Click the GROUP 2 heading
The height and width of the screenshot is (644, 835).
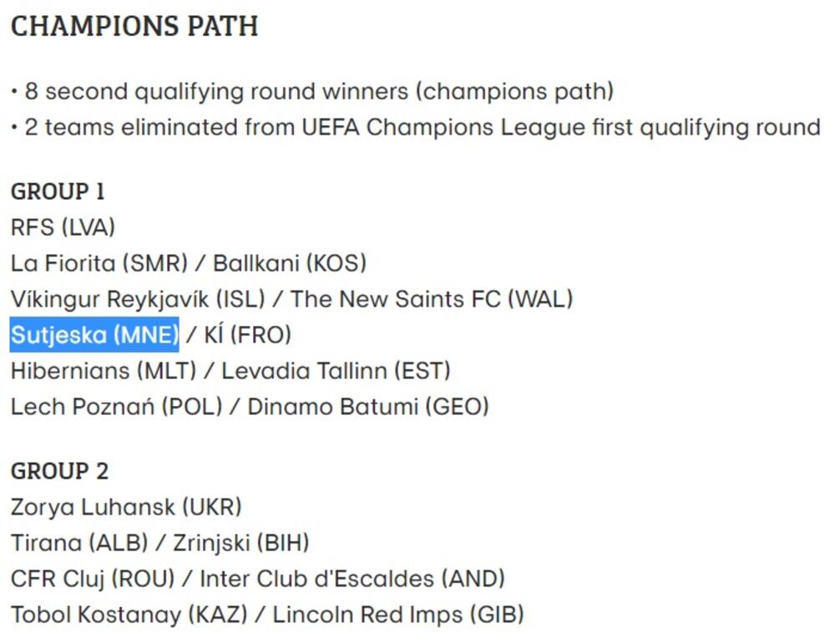click(59, 471)
